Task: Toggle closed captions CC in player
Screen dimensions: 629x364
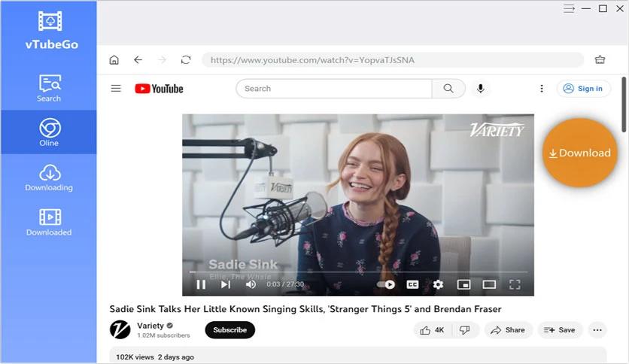Action: pyautogui.click(x=412, y=284)
